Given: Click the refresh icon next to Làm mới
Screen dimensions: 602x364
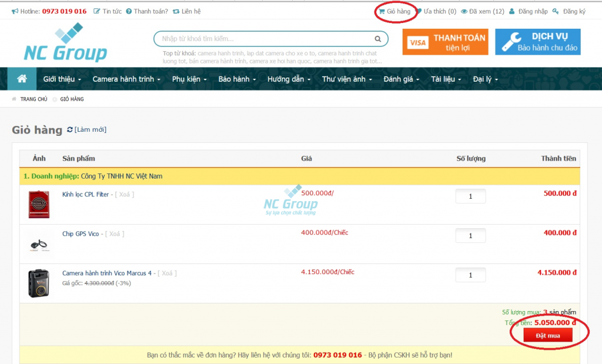Looking at the screenshot, I should point(69,129).
